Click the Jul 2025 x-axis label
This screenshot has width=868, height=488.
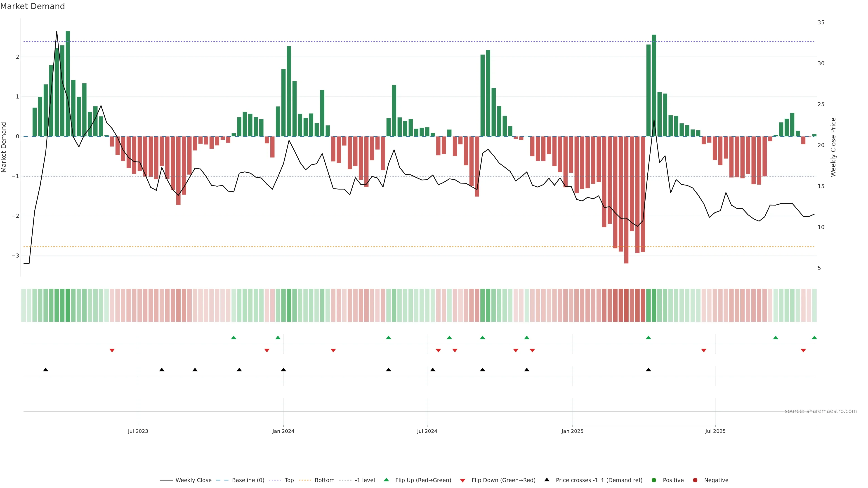[715, 431]
